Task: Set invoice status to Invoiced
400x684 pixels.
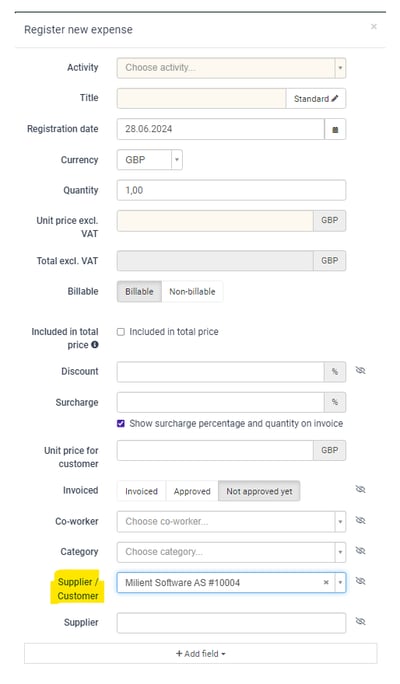Action: tap(141, 491)
